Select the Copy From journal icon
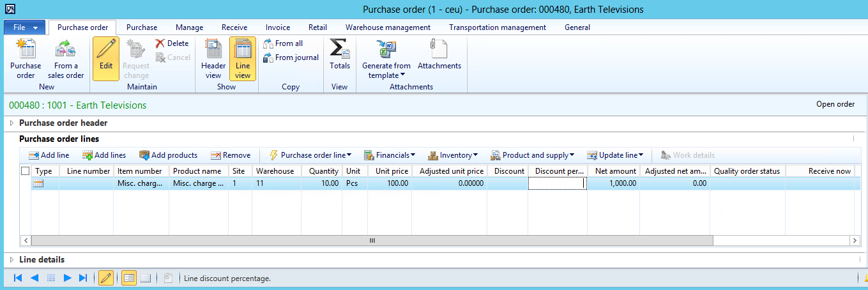This screenshot has width=868, height=290. coord(268,57)
